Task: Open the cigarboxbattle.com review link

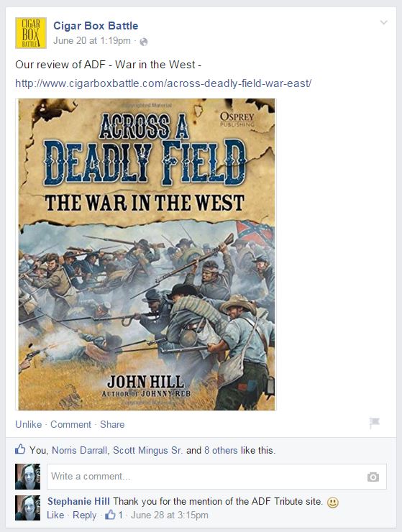Action: 163,83
